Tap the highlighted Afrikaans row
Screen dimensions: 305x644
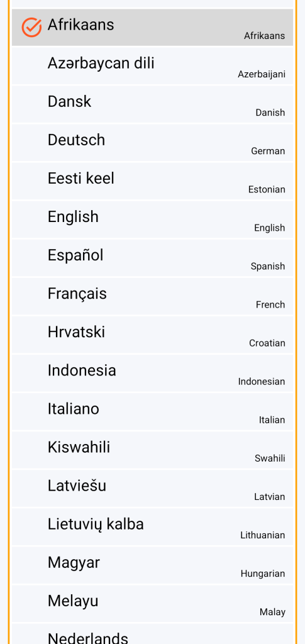point(152,27)
